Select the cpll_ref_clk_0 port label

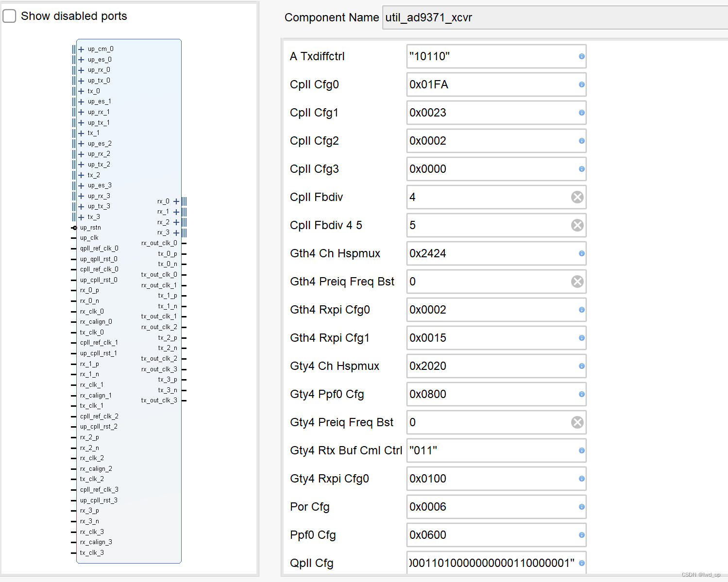tap(99, 269)
